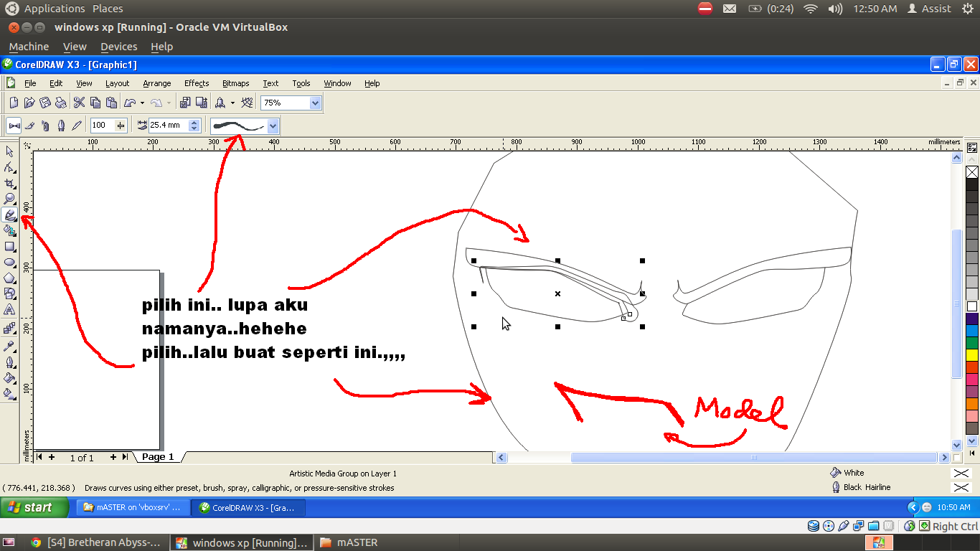Open the Outline pen tool flyout
This screenshot has width=980, height=551.
point(10,362)
